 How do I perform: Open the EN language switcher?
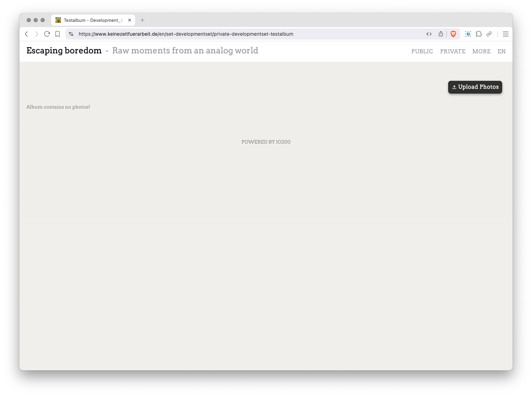pyautogui.click(x=502, y=51)
